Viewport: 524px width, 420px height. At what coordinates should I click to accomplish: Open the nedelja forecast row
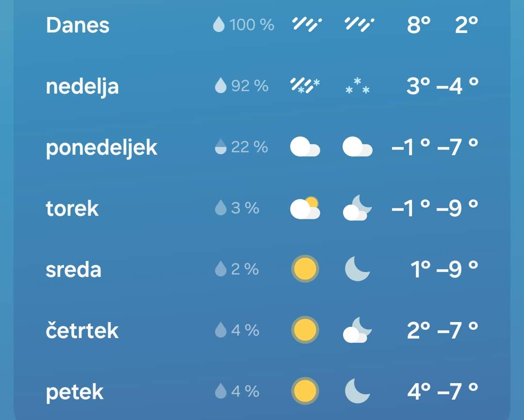(262, 86)
